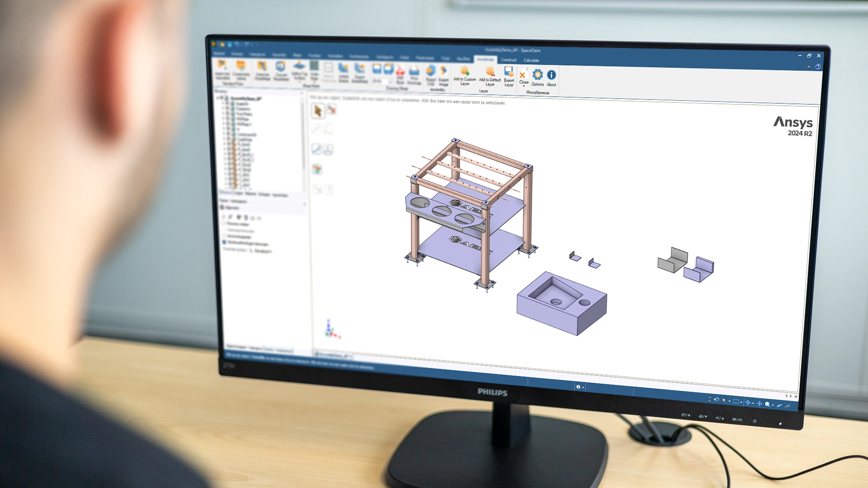
Task: Click the Export Image icon in Assembly group
Action: pyautogui.click(x=443, y=71)
